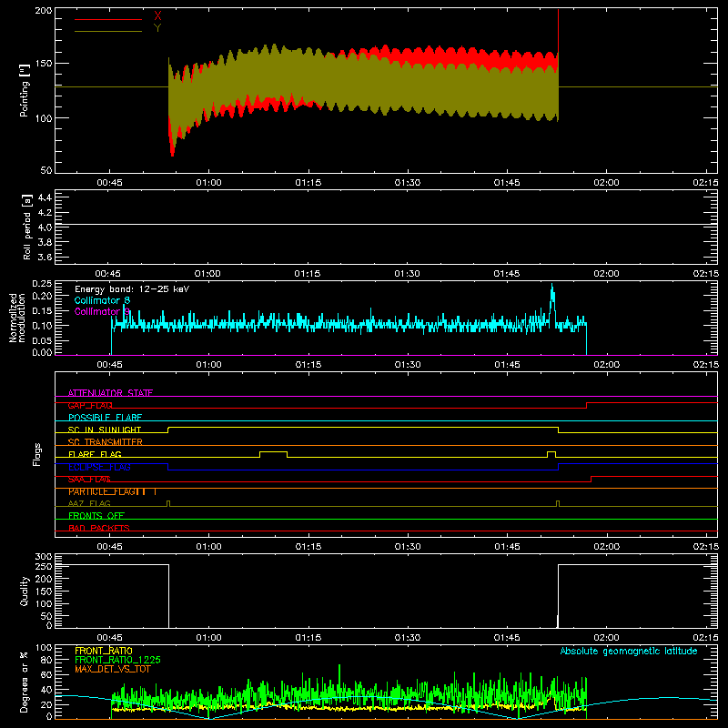
Task: Click the GAP_FLAG label
Action: tap(90, 405)
